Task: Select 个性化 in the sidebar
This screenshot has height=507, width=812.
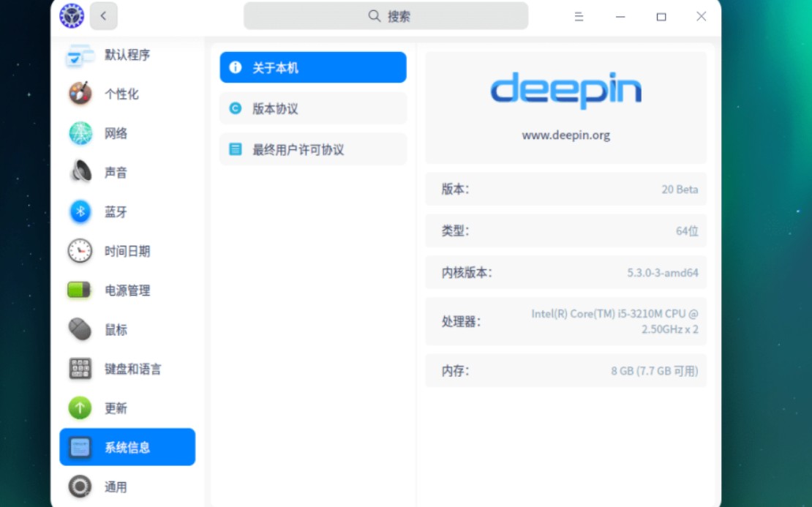Action: [x=121, y=94]
